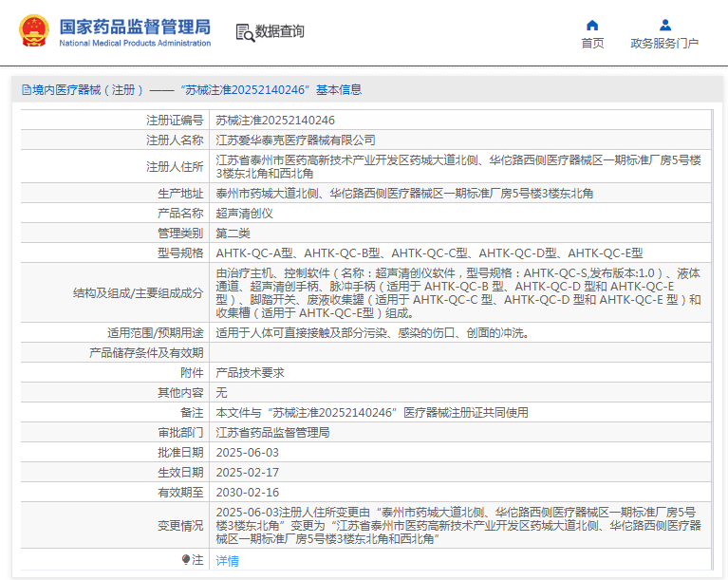This screenshot has height=580, width=728.
Task: Click the national emblem logo icon
Action: 35,32
